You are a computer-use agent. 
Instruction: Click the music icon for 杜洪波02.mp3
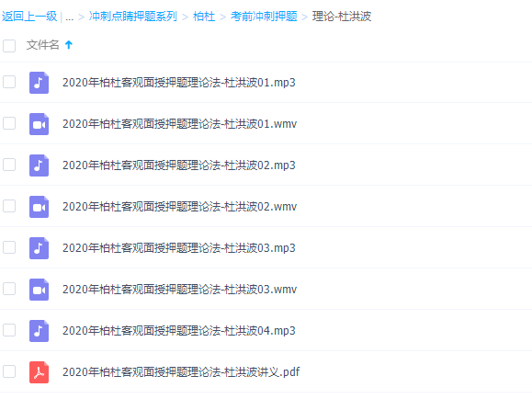pyautogui.click(x=39, y=165)
